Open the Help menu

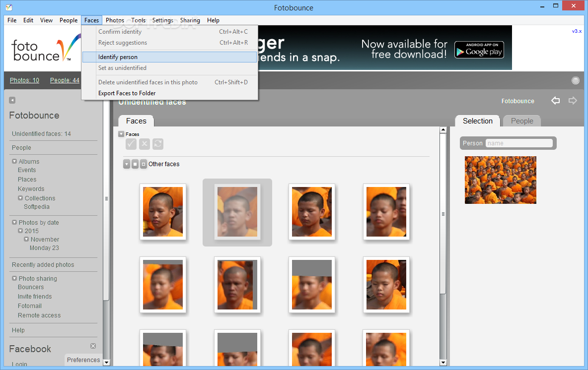(213, 20)
